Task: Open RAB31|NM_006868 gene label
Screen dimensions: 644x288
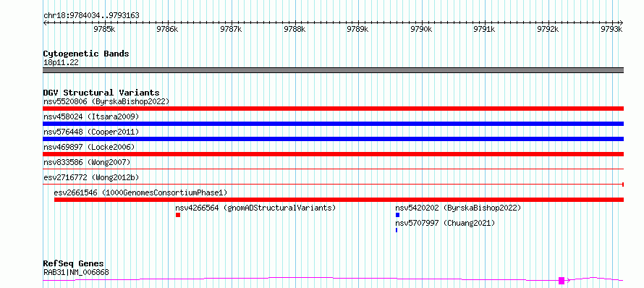Action: [76, 272]
